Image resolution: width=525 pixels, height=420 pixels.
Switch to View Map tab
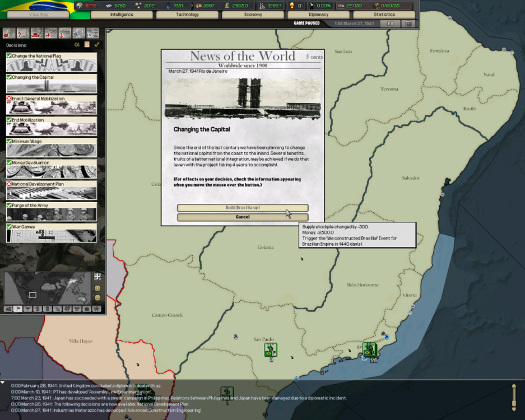coord(38,15)
